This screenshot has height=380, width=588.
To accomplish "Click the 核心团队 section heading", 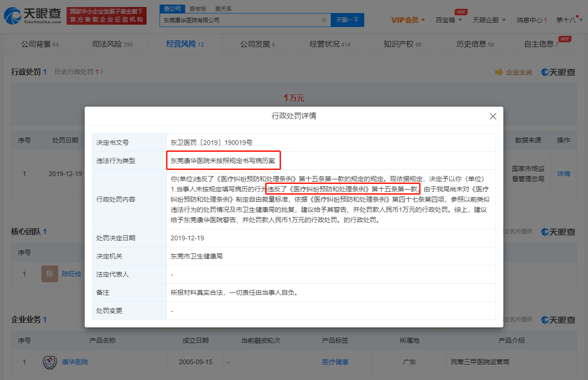I will [x=26, y=231].
